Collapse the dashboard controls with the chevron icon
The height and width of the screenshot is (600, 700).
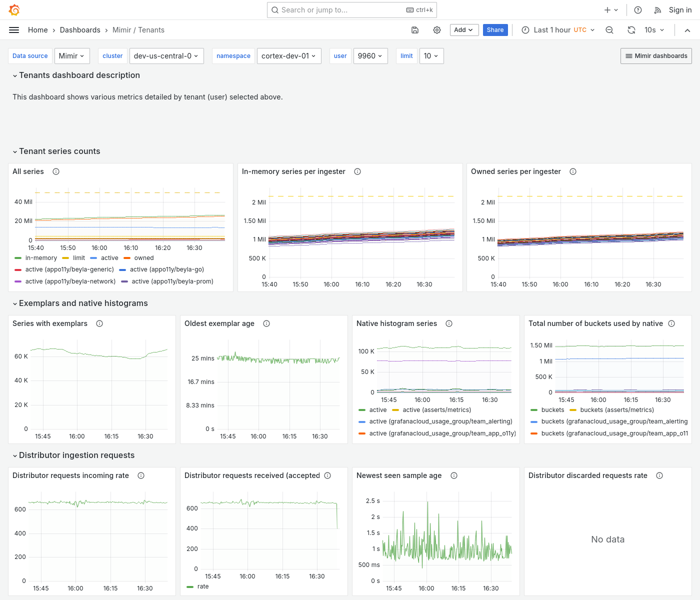(x=687, y=30)
